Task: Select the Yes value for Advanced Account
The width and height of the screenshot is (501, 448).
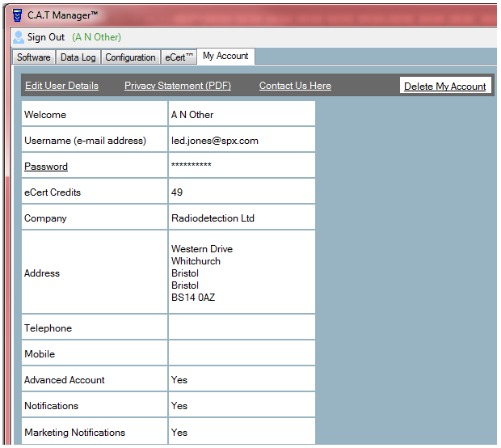Action: click(179, 380)
